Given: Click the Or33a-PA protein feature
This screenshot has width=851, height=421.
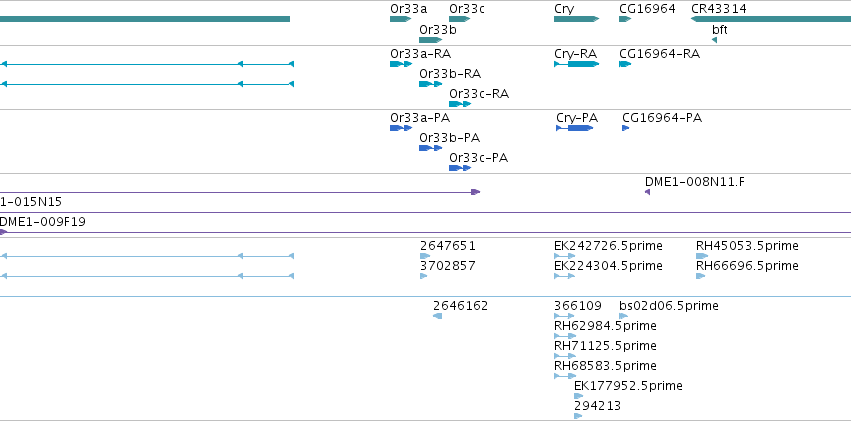Looking at the screenshot, I should coord(401,128).
